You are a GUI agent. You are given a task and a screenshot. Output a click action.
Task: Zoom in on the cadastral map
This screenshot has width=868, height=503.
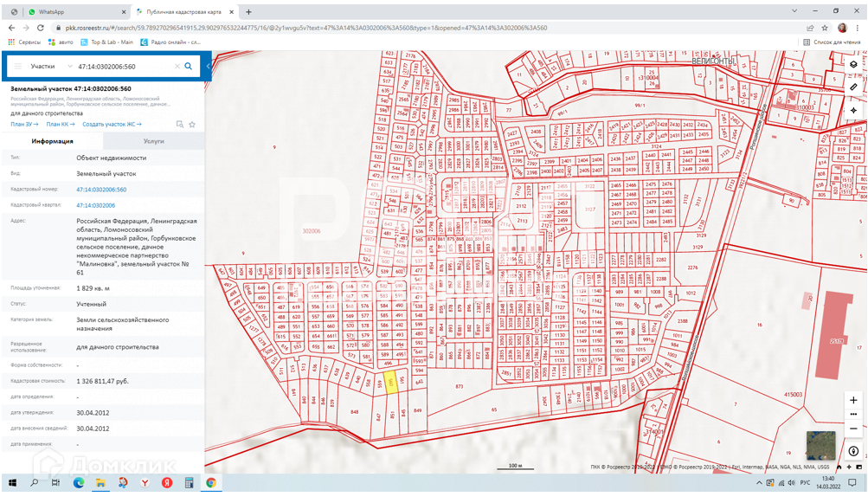pos(853,400)
